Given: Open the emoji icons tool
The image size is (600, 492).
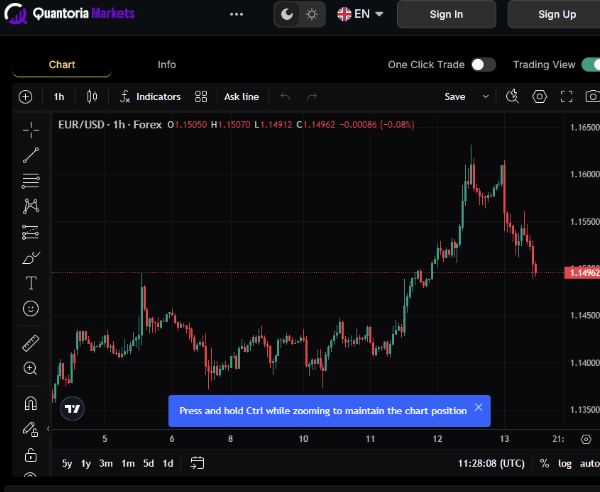Looking at the screenshot, I should (31, 308).
